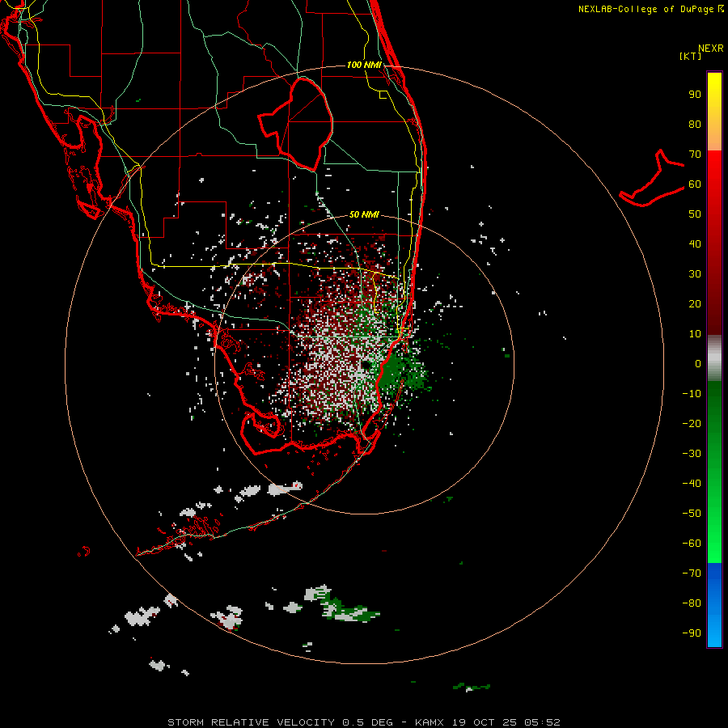Viewport: 728px width, 728px height.
Task: Select the -90 scale value
Action: [x=692, y=633]
